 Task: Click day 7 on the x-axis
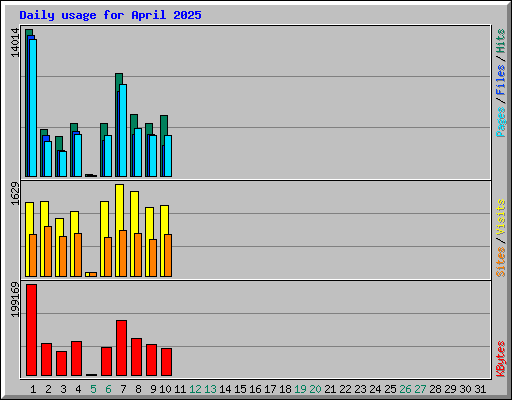[x=123, y=389]
